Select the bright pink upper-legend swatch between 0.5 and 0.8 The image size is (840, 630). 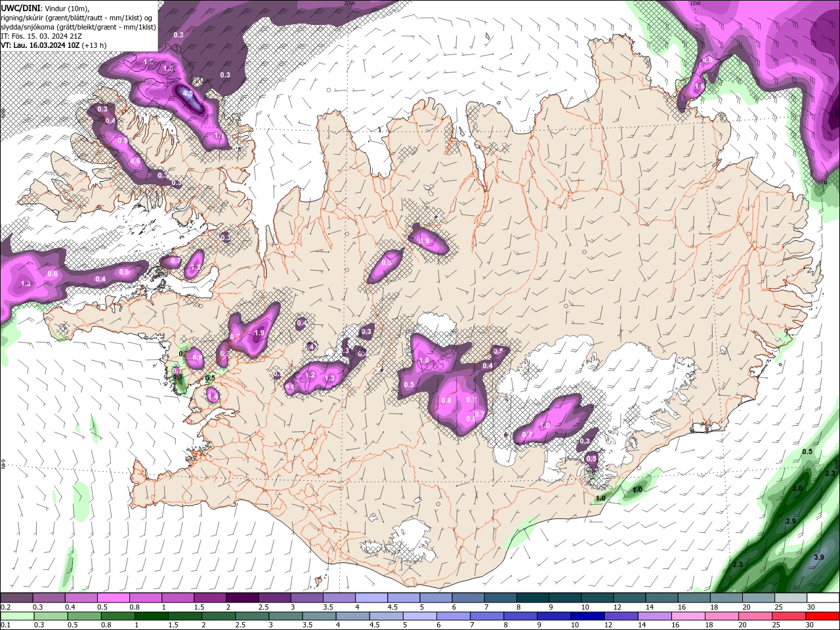tap(113, 598)
